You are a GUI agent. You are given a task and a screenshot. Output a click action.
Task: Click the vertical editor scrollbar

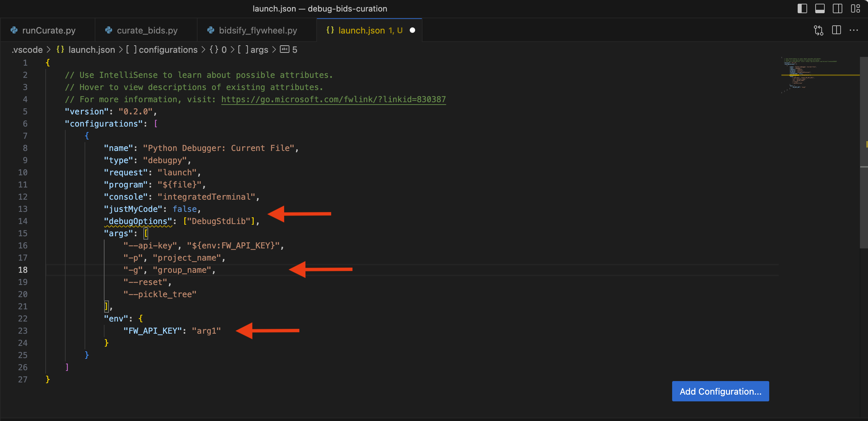[x=864, y=152]
